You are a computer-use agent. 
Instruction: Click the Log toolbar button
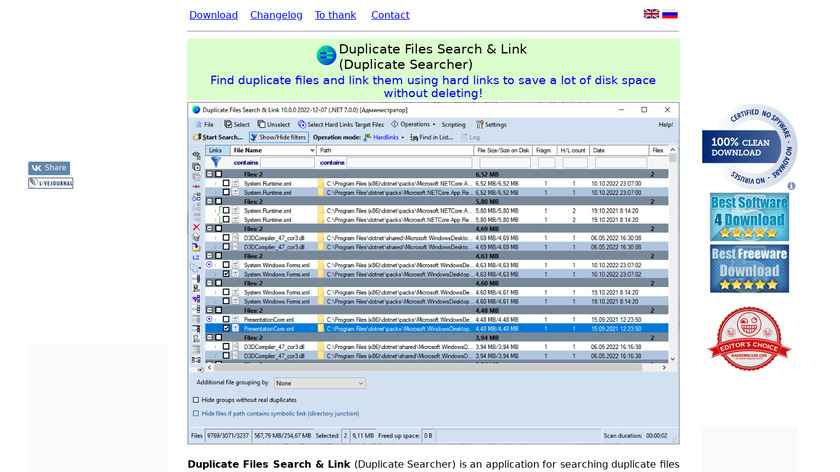[x=470, y=137]
